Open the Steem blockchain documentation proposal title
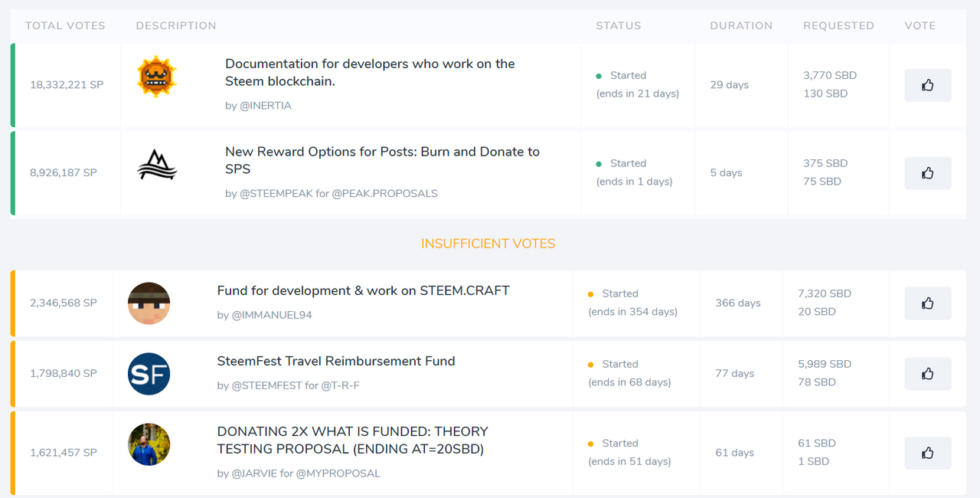Image resolution: width=980 pixels, height=498 pixels. pyautogui.click(x=370, y=73)
